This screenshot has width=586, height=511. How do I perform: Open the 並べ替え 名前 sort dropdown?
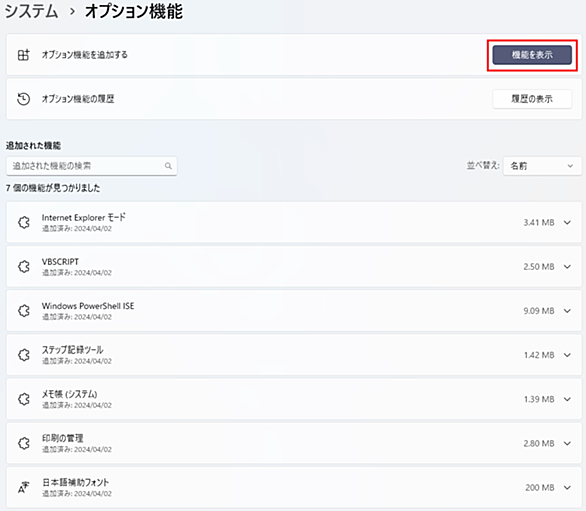(542, 166)
